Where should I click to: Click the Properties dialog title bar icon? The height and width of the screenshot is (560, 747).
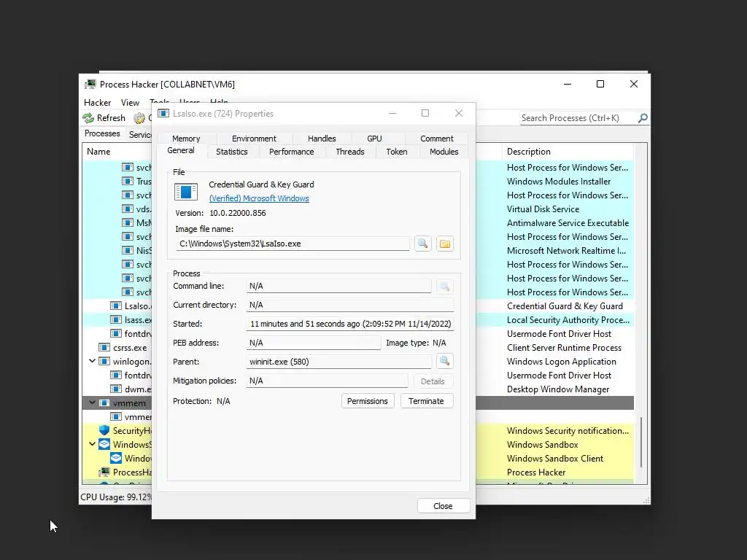coord(163,113)
